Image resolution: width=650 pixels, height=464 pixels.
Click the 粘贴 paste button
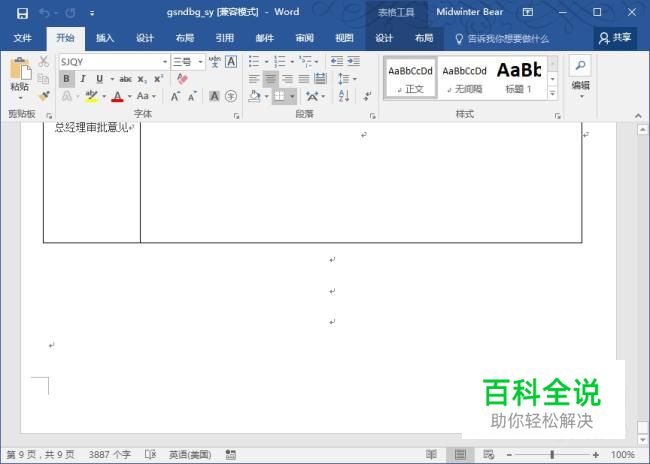[19, 79]
